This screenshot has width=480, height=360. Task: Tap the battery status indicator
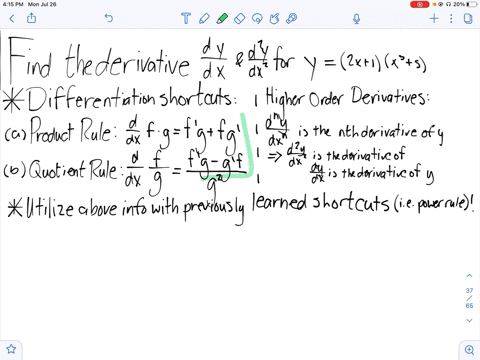tap(472, 4)
